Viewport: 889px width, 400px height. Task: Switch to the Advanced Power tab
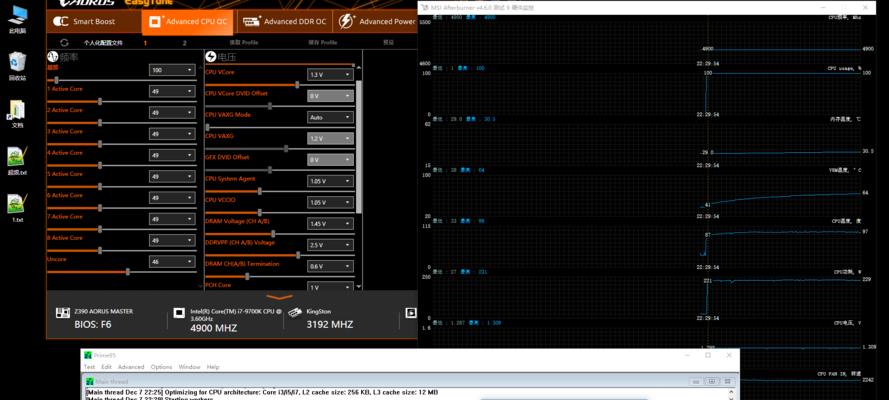click(376, 22)
